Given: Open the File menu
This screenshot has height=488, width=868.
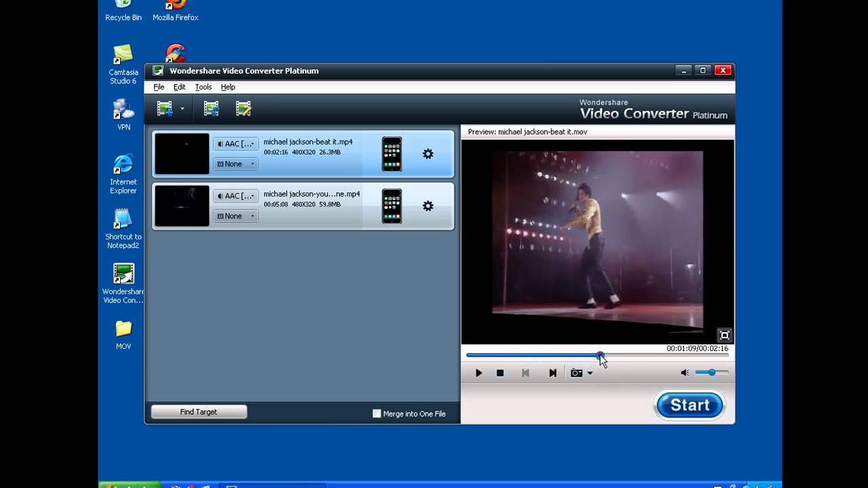Looking at the screenshot, I should click(159, 87).
